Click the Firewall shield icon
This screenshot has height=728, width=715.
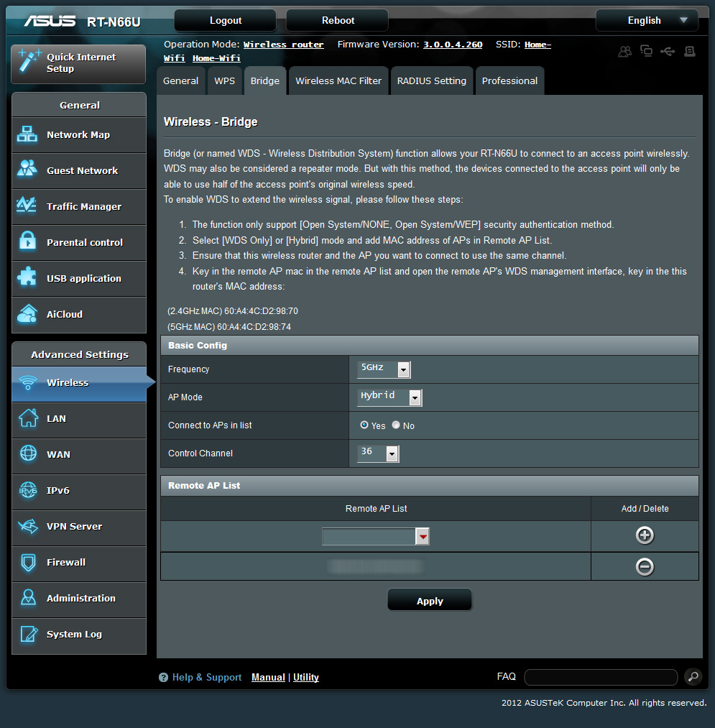click(x=28, y=562)
